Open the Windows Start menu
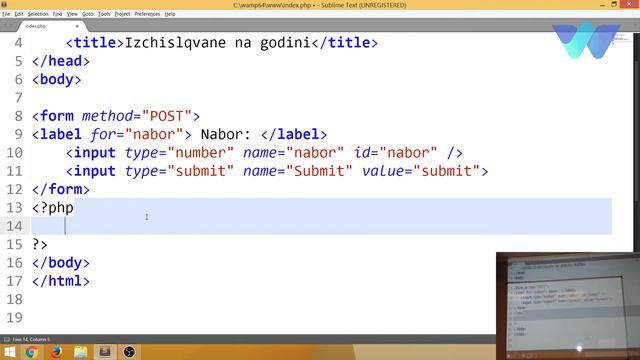 click(x=9, y=352)
